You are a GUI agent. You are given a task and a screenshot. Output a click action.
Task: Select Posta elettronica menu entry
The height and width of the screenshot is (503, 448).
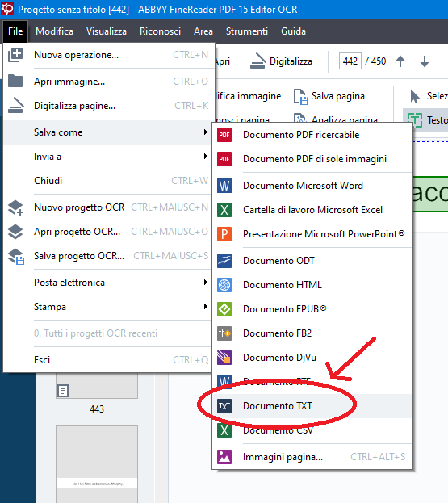(107, 283)
